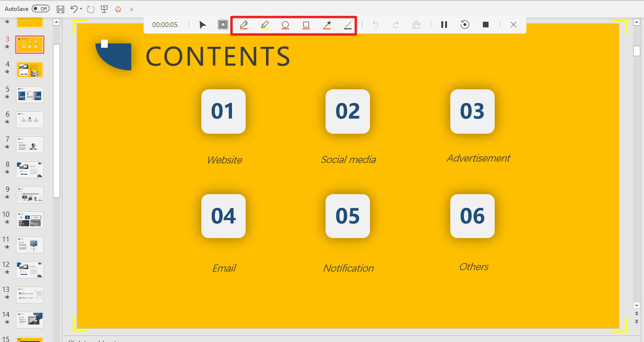Toggle the spotlight recording tool
This screenshot has width=644, height=342.
(223, 25)
